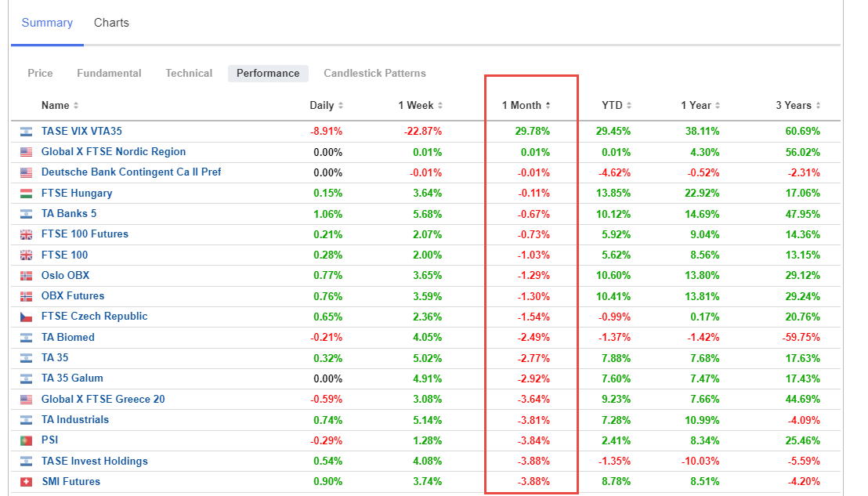Select the Fundamental sub-tab

[x=109, y=73]
